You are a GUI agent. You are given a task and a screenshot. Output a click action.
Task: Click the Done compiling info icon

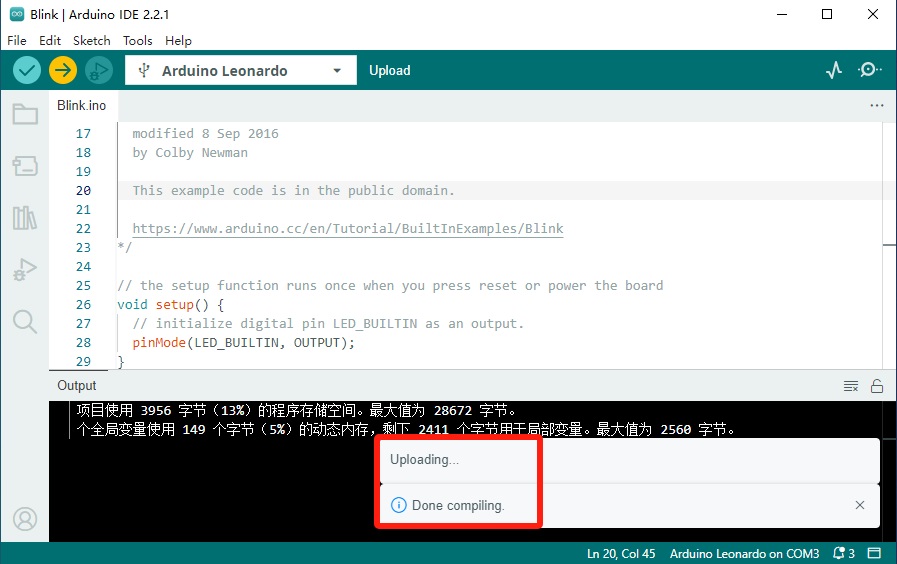point(398,505)
